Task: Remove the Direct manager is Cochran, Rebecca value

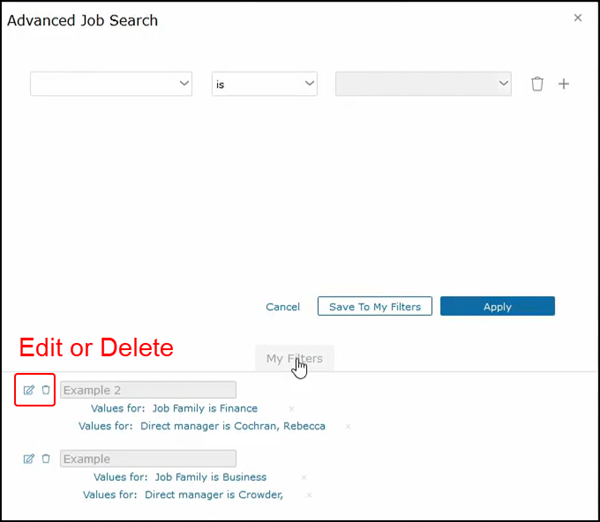Action: click(x=348, y=427)
